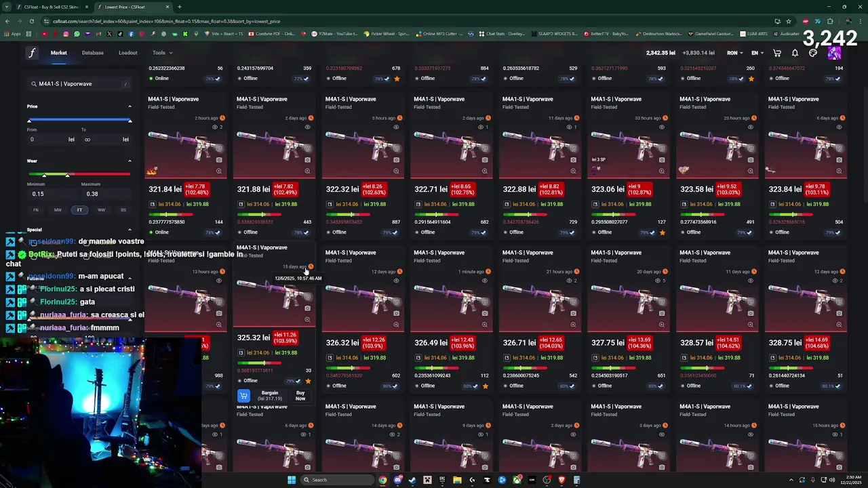Screen dimensions: 868x488
Task: Open a new browser tab
Action: coord(180,7)
